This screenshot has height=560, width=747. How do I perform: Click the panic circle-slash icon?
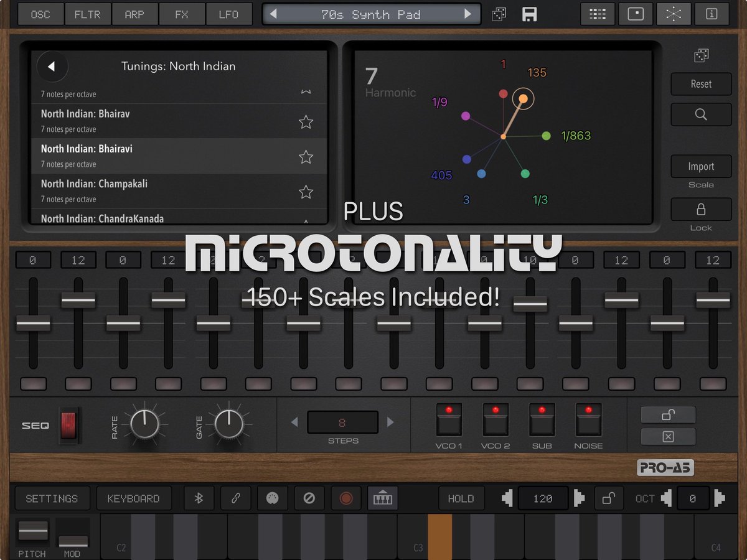(x=309, y=498)
